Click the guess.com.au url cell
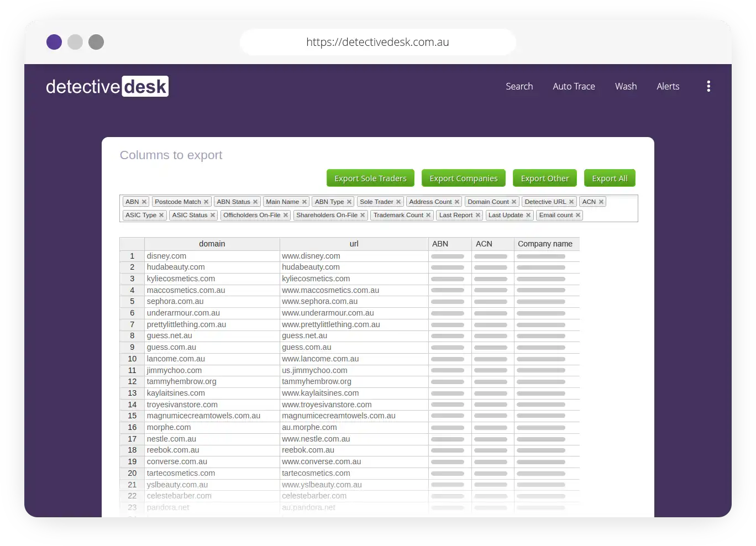The height and width of the screenshot is (546, 756). [x=354, y=348]
